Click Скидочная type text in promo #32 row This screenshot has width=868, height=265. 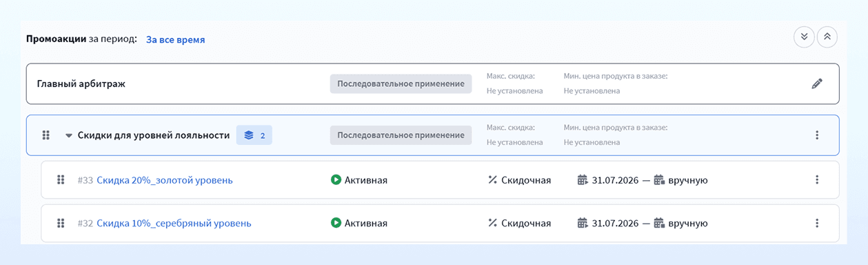526,223
